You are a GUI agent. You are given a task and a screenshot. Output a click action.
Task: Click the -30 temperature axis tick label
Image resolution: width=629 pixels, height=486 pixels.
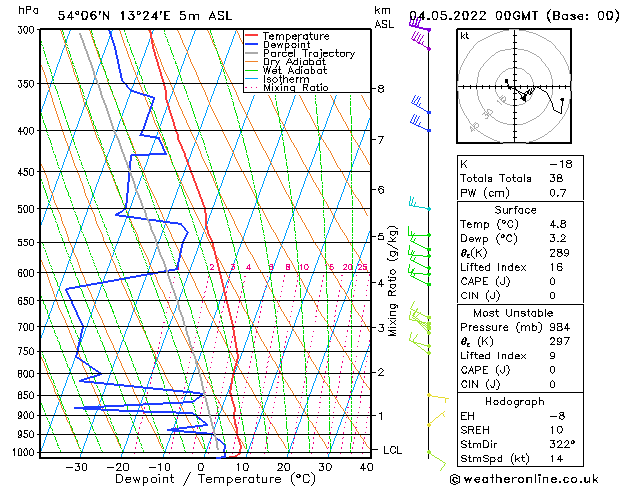click(x=76, y=467)
